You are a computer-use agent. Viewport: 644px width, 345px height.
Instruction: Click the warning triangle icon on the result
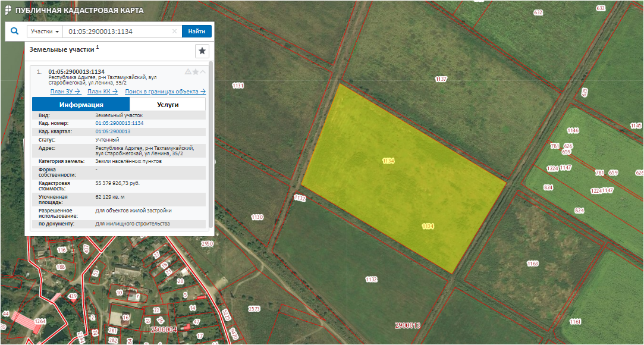188,72
